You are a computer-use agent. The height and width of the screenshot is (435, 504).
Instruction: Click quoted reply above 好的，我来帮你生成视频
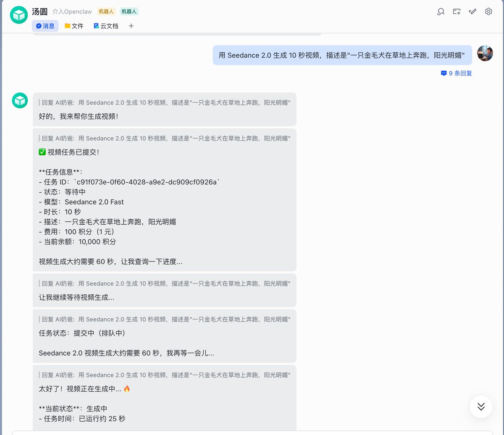(x=165, y=102)
